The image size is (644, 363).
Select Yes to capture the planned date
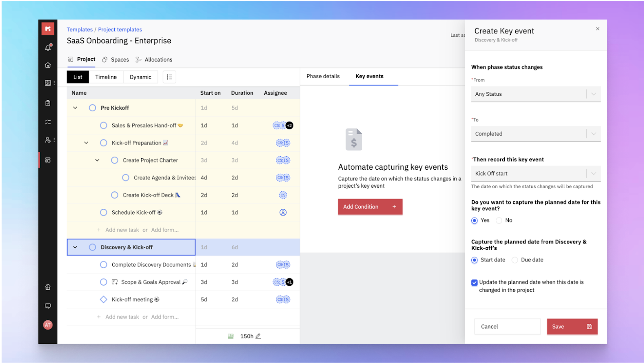click(474, 220)
